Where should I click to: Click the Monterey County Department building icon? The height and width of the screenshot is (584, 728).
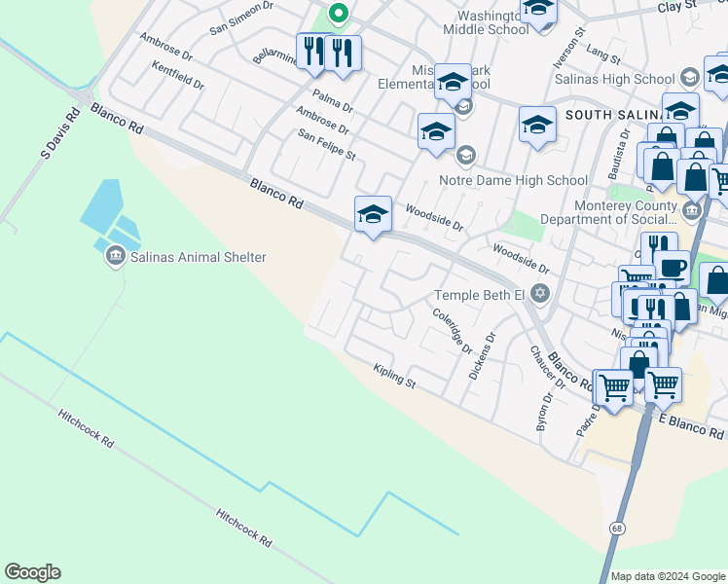[692, 211]
